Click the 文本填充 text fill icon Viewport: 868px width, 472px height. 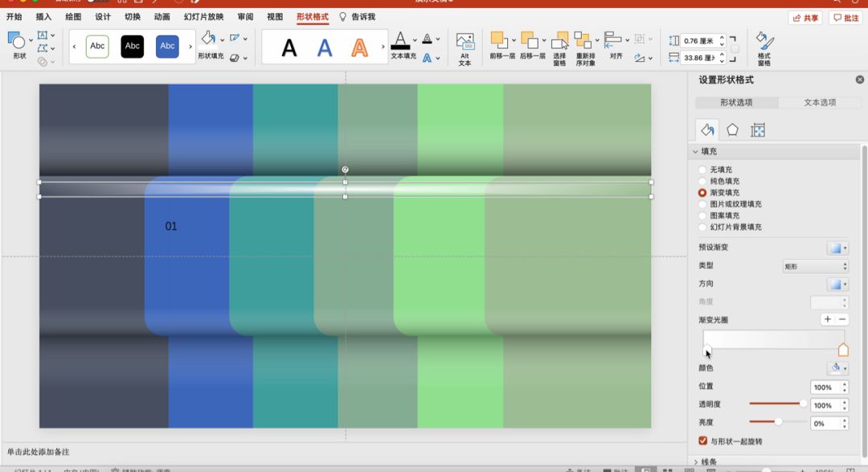click(x=400, y=41)
